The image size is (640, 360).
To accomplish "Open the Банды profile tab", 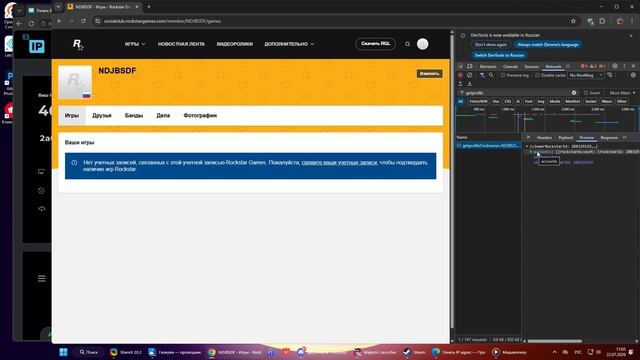I will (x=134, y=116).
